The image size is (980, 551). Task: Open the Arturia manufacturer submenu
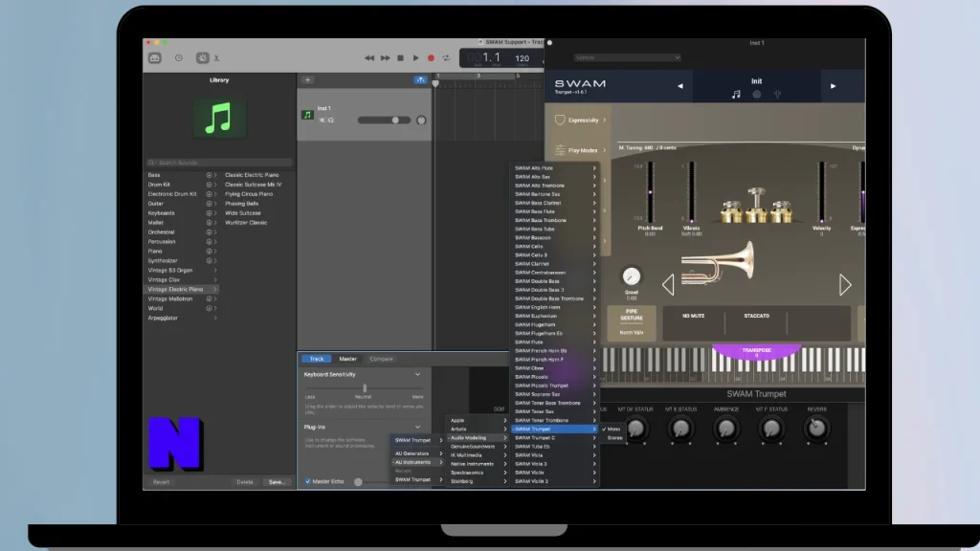[478, 430]
